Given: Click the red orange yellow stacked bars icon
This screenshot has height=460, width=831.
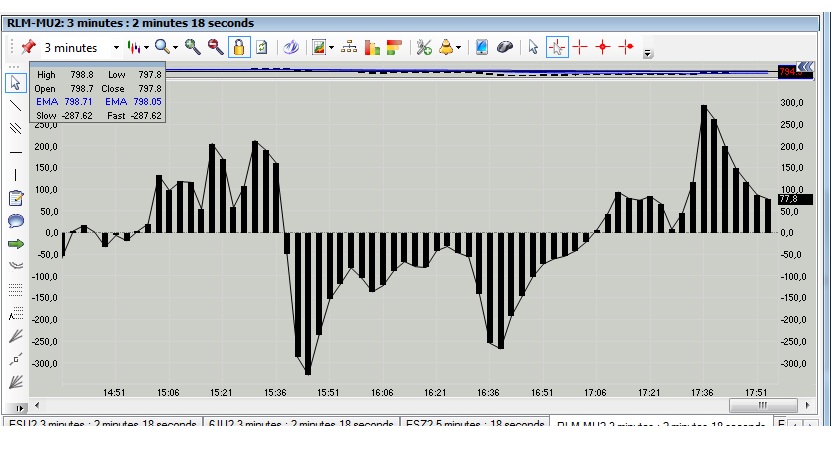Looking at the screenshot, I should [394, 48].
